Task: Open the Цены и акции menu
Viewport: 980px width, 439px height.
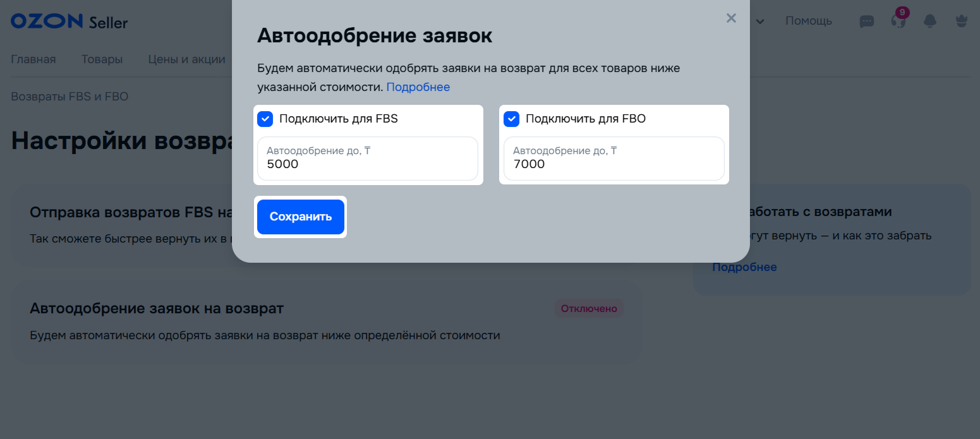Action: (186, 59)
